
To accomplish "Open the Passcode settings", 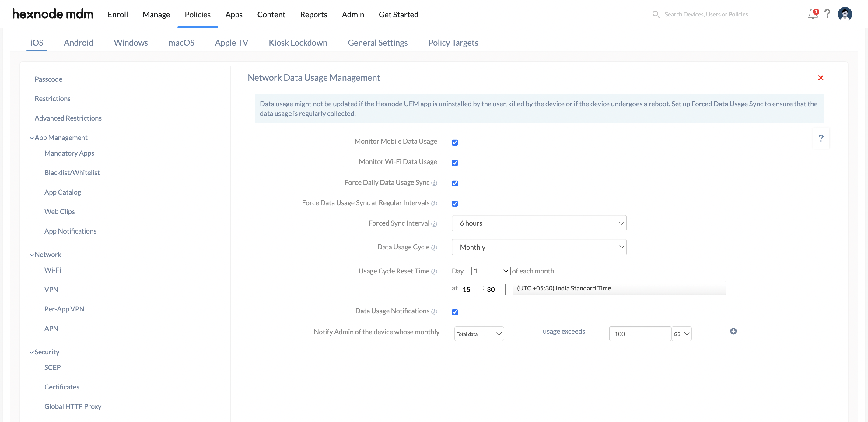I will click(48, 79).
